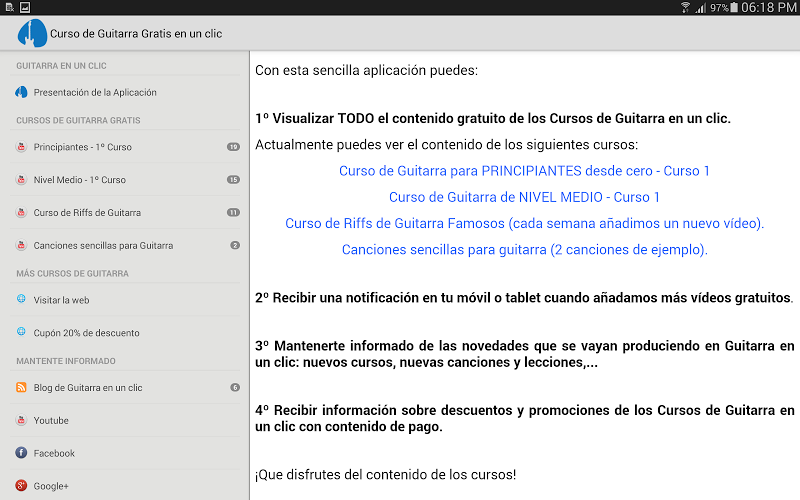This screenshot has height=500, width=800.
Task: Click text ¡Que disfrutes del contenido de los cursos!
Action: [x=385, y=474]
